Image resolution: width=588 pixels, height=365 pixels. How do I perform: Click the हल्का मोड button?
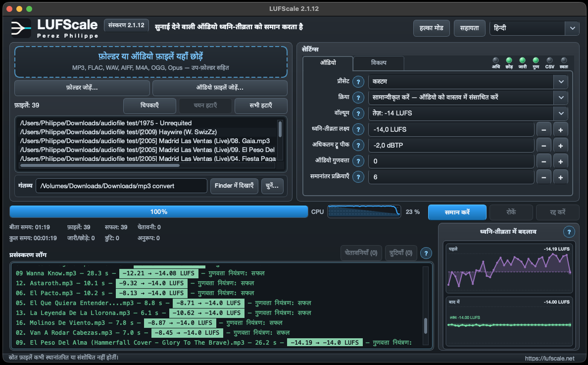(431, 28)
